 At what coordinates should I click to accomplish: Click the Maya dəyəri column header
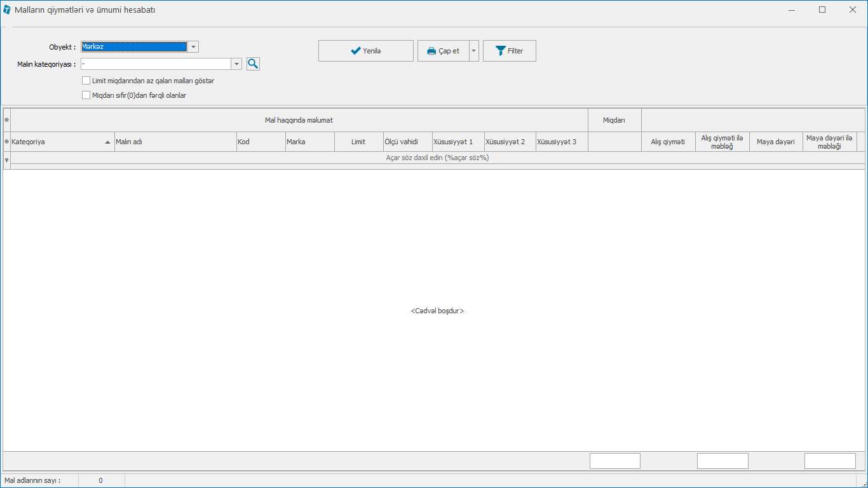click(775, 142)
